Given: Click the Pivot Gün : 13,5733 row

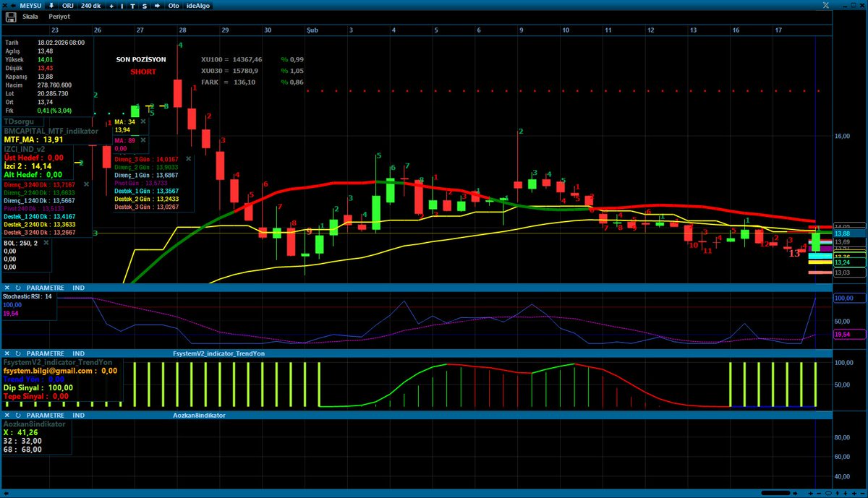Looking at the screenshot, I should (x=140, y=183).
